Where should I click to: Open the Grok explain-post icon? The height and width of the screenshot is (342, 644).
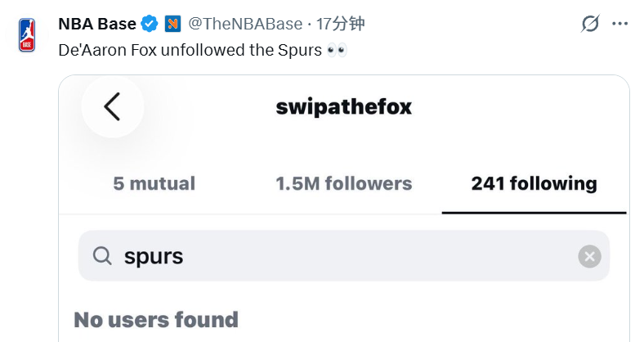coord(590,24)
